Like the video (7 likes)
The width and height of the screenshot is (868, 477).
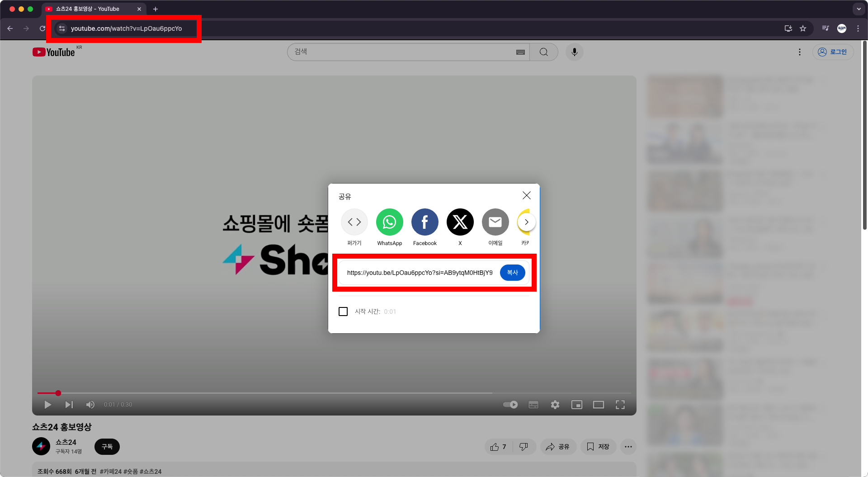pos(498,447)
